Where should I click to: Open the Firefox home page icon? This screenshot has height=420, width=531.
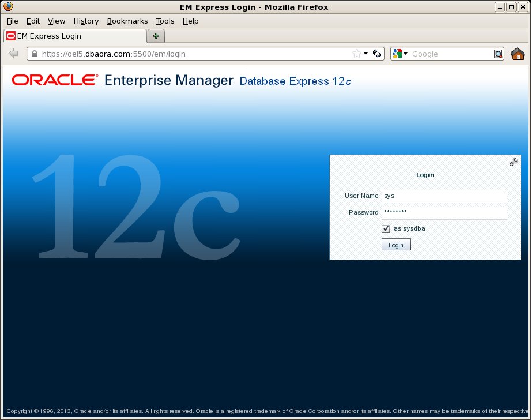[x=518, y=54]
